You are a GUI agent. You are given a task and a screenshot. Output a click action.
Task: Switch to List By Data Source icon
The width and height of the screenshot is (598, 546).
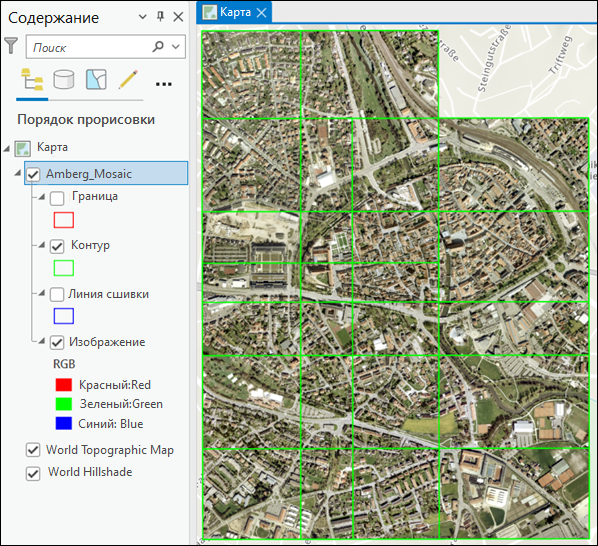[64, 79]
